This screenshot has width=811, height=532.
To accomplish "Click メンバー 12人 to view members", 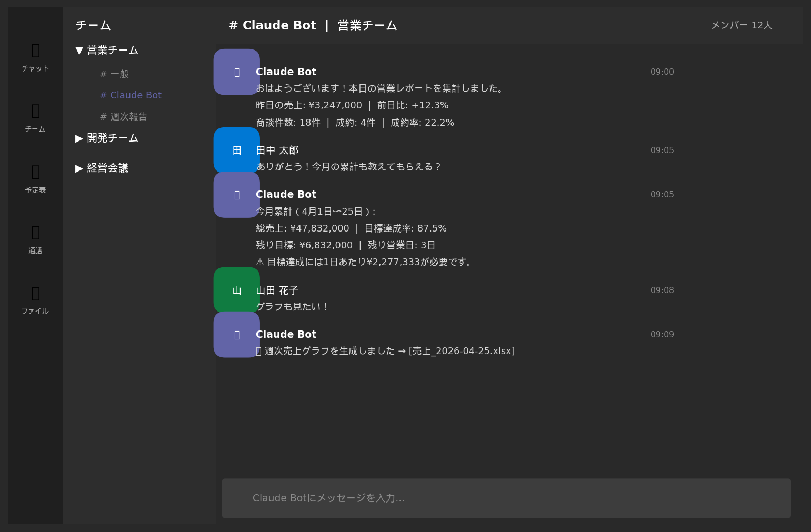I will coord(742,25).
